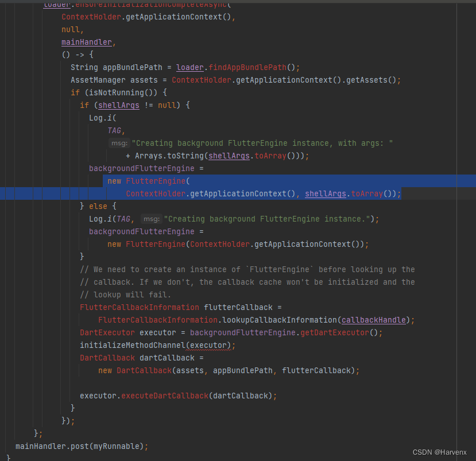
Task: Click new DartCallback(assets, appBundlePath...) expression
Action: point(229,370)
